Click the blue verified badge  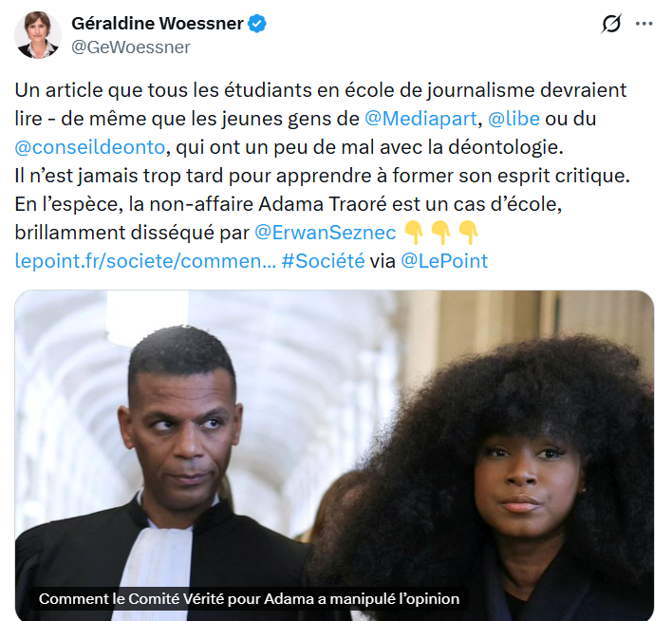click(257, 24)
